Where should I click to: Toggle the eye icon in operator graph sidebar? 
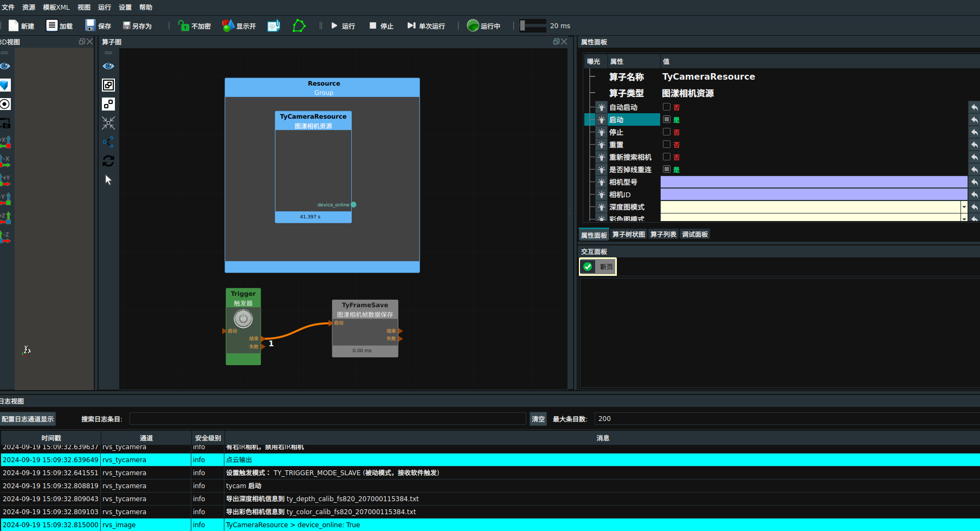point(108,66)
